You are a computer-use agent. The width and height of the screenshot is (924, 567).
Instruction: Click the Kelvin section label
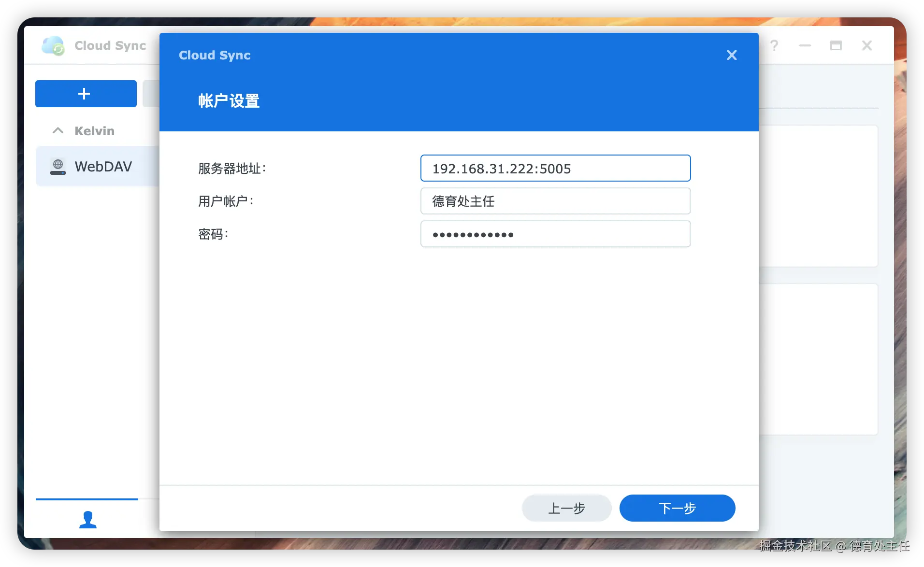coord(94,131)
